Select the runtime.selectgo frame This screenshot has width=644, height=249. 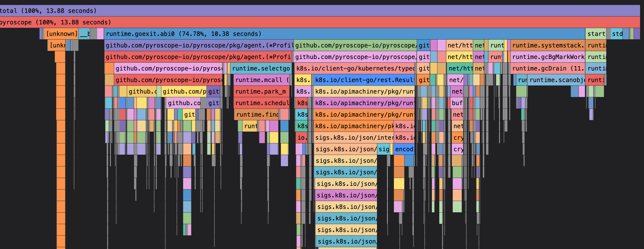tap(261, 68)
